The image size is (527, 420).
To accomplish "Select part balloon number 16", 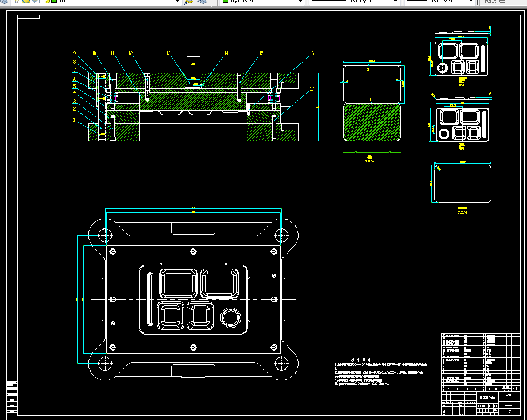I will coord(312,53).
